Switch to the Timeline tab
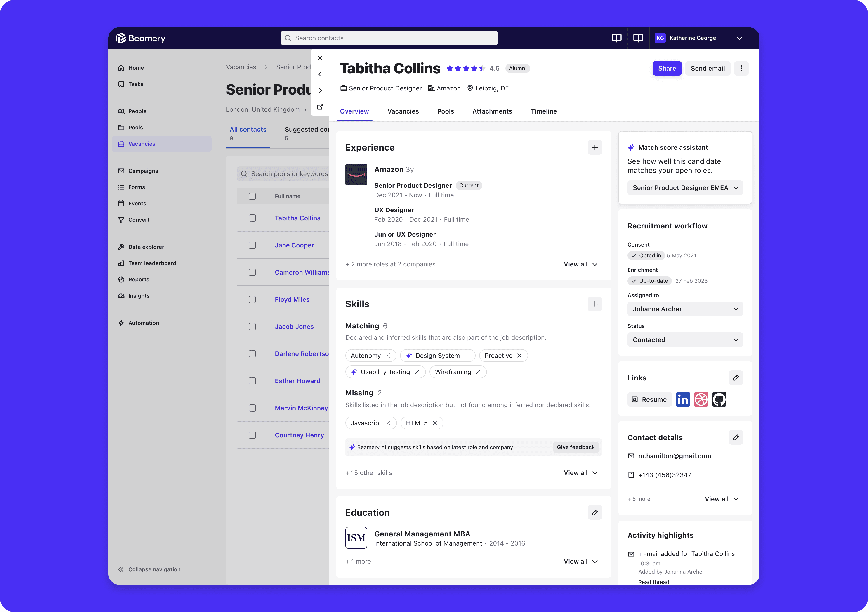The height and width of the screenshot is (612, 868). click(544, 111)
